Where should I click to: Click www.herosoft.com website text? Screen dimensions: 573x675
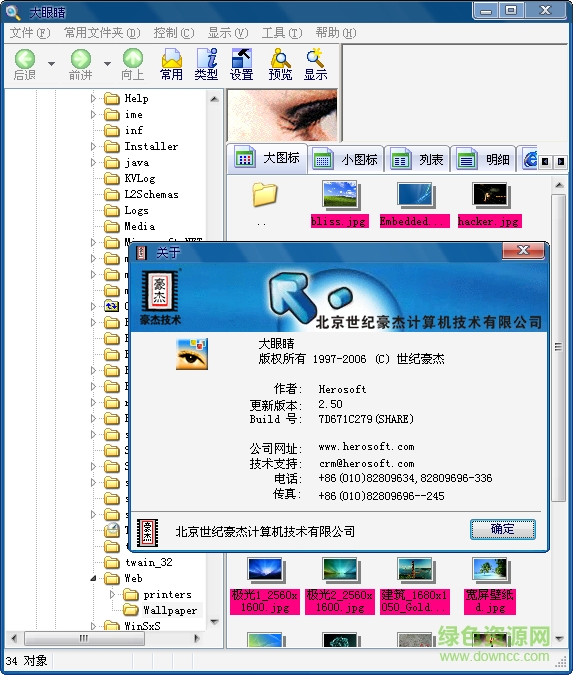point(366,446)
